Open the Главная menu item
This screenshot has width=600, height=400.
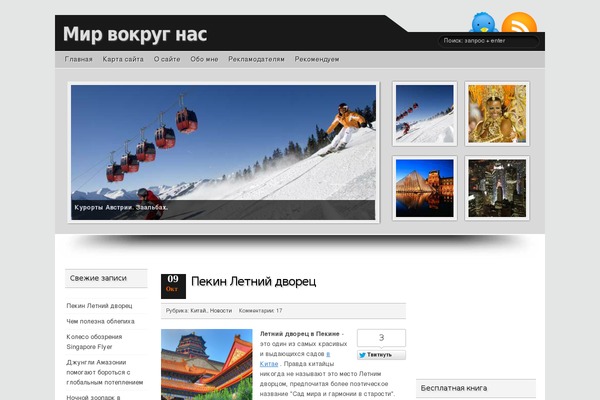78,59
